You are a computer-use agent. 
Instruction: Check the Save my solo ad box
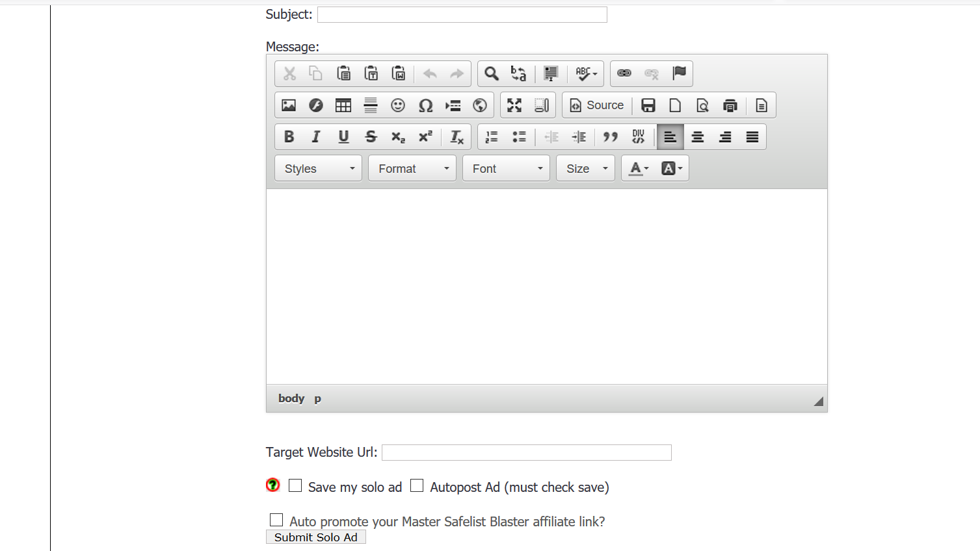[x=295, y=486]
